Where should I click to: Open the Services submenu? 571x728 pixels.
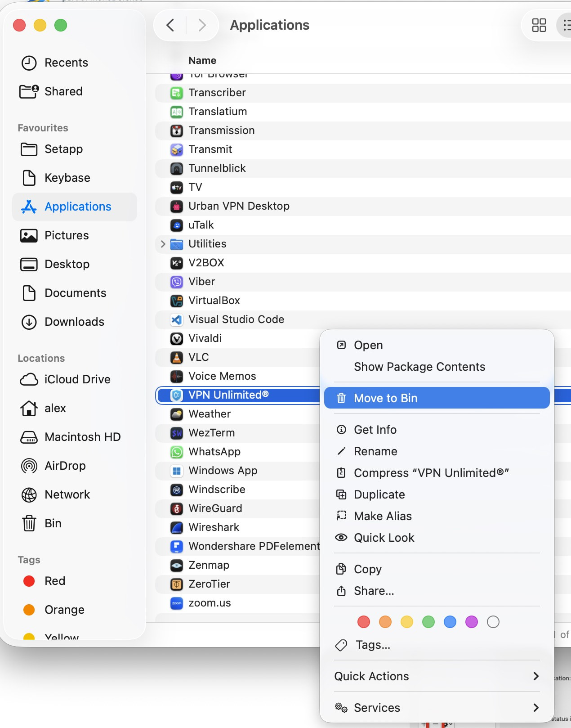click(436, 708)
